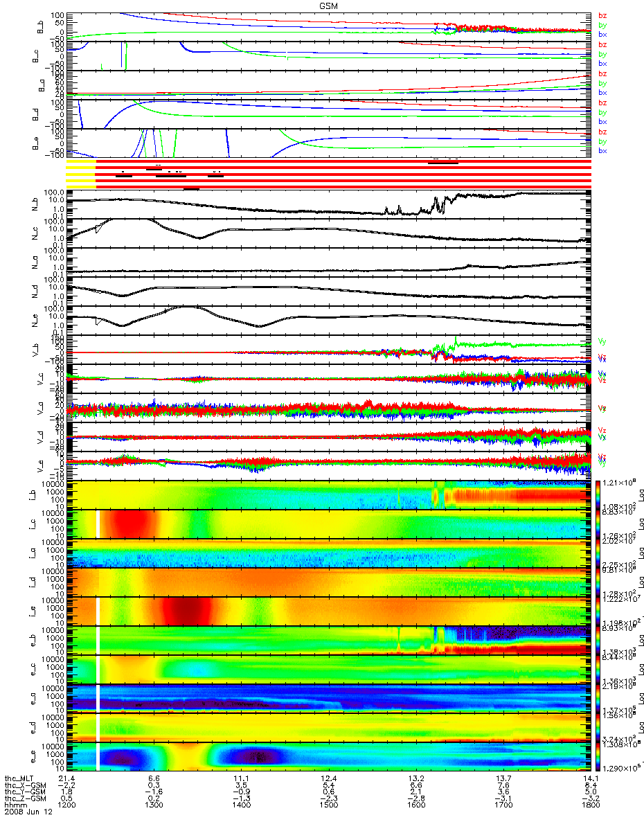
Task: Click the GSM plot title
Action: pos(328,5)
